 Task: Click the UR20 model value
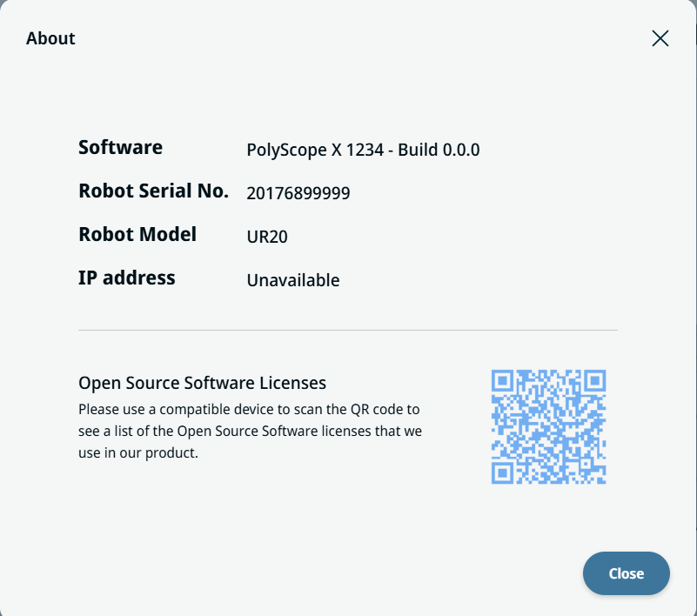[x=267, y=237]
